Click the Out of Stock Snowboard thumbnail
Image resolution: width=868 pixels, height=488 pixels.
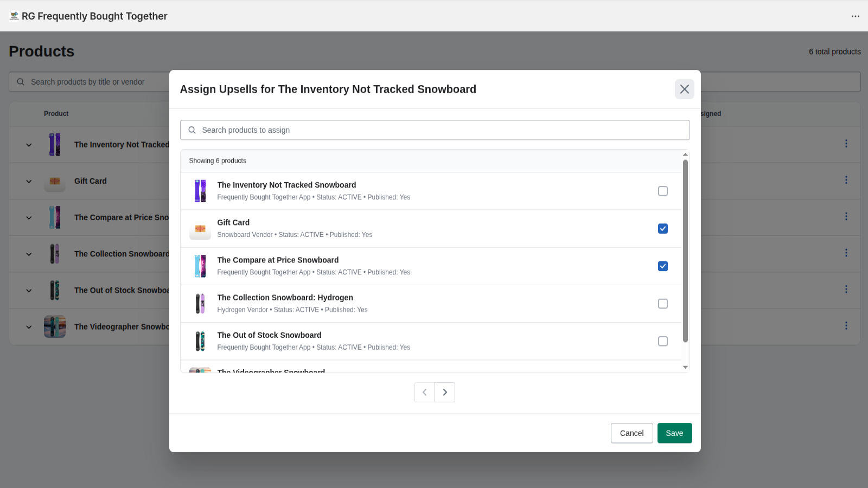pyautogui.click(x=200, y=341)
